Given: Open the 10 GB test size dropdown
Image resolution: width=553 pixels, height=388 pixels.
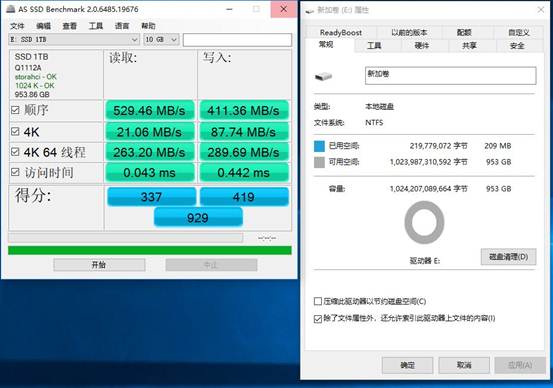Looking at the screenshot, I should click(161, 40).
